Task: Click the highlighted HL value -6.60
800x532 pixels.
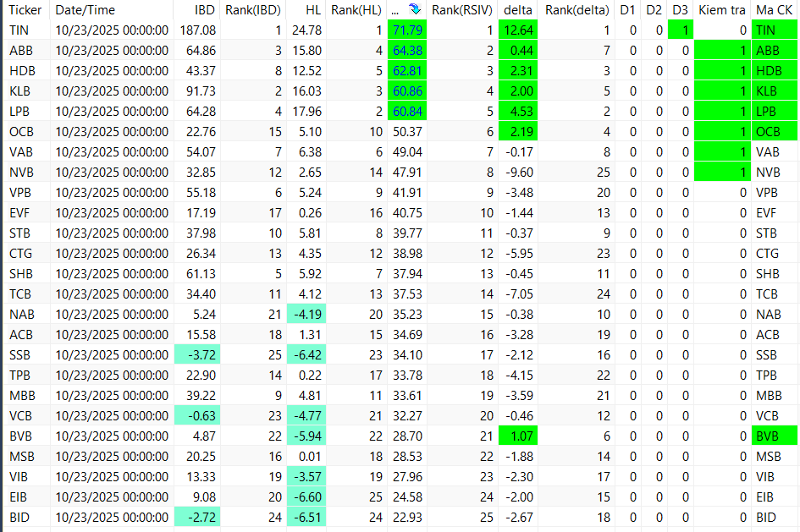Action: tap(306, 497)
